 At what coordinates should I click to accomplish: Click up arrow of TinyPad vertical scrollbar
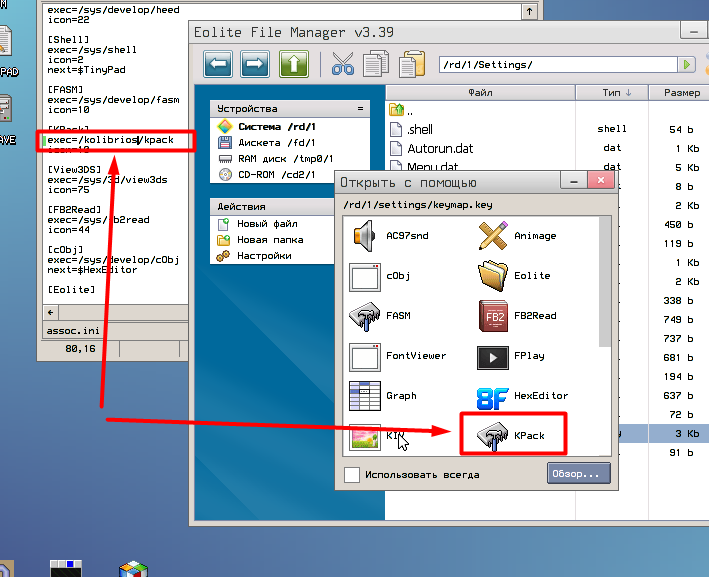point(529,11)
